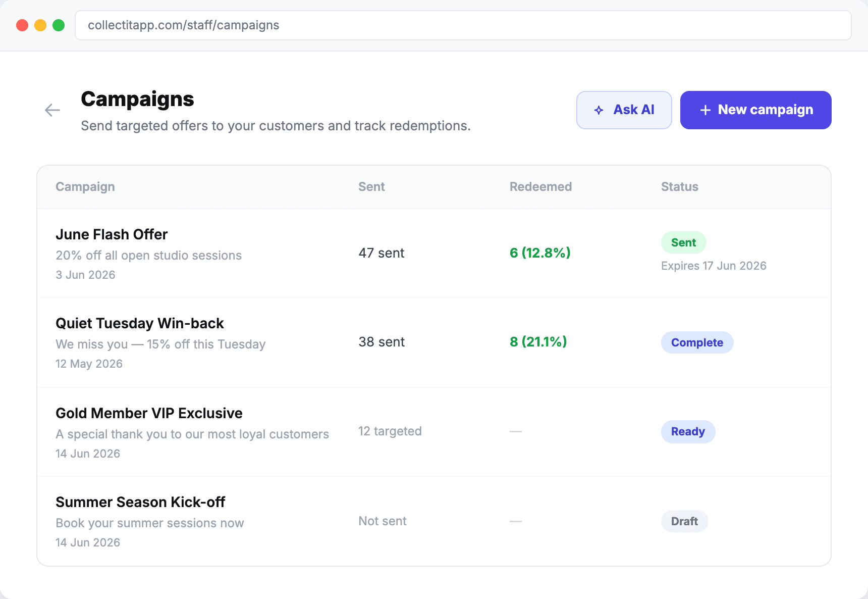Select the '12 targeted' cell

pos(390,431)
